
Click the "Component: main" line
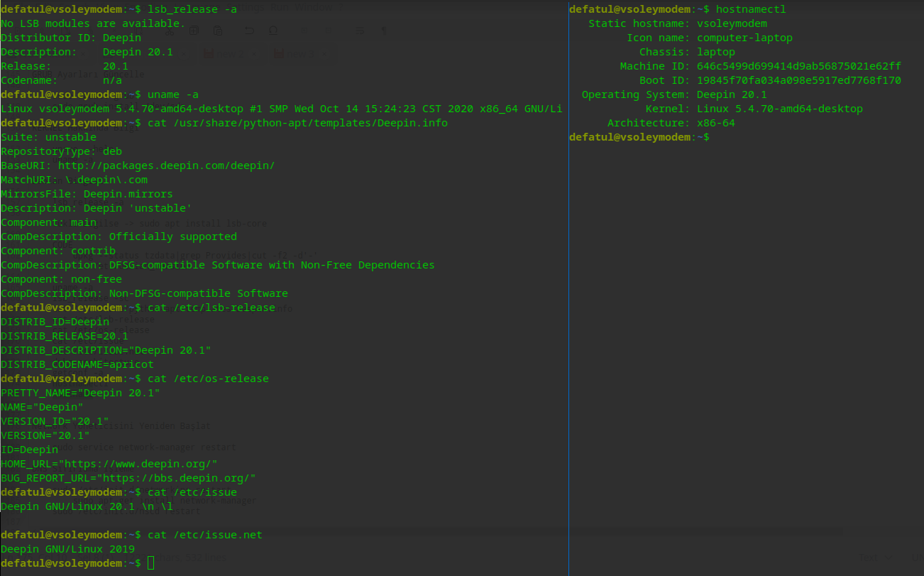pos(48,222)
